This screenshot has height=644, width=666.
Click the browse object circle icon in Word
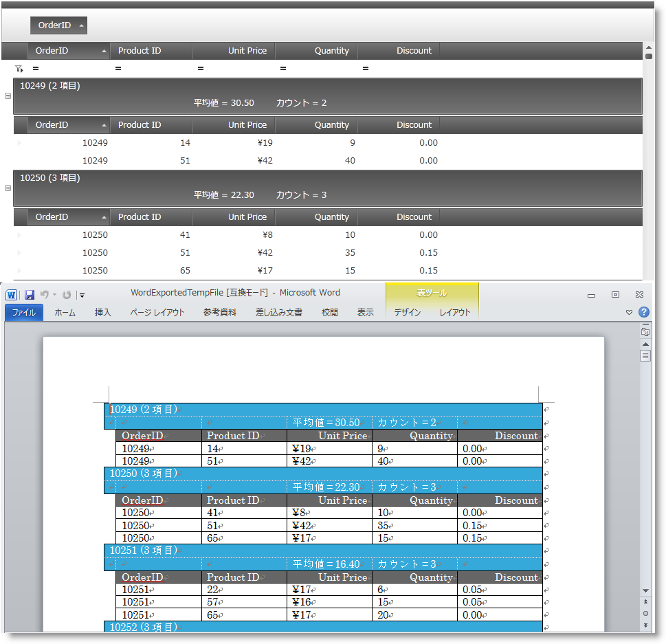[645, 613]
